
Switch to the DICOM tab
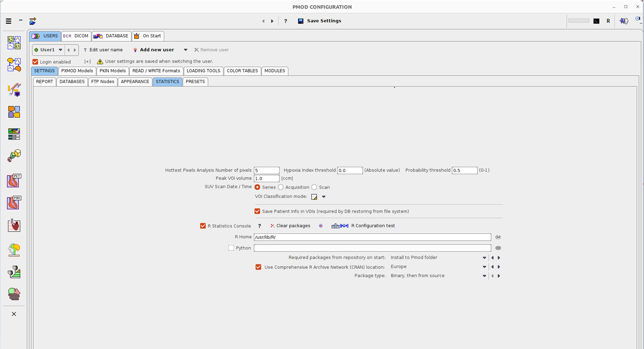click(76, 36)
